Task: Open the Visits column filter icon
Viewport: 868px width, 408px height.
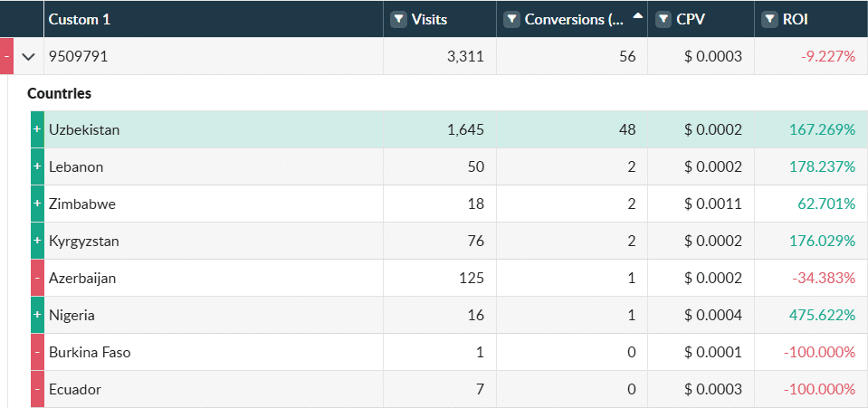Action: (x=398, y=19)
